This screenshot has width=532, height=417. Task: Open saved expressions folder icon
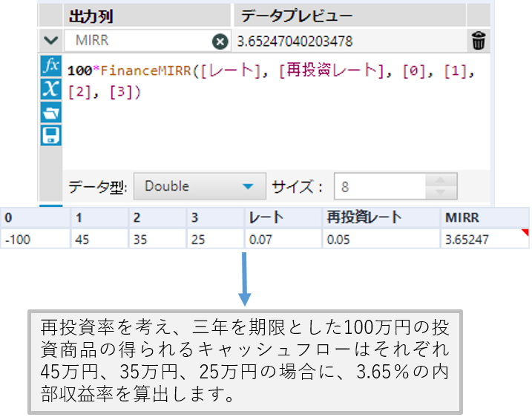click(50, 113)
